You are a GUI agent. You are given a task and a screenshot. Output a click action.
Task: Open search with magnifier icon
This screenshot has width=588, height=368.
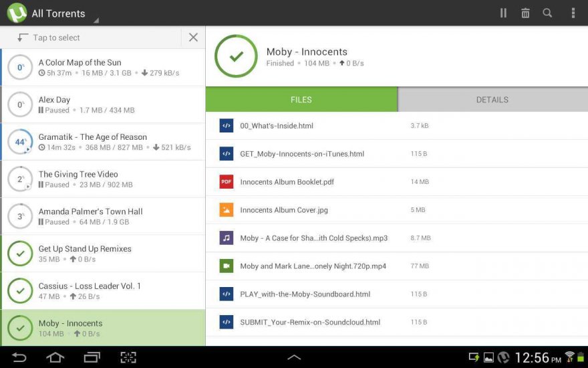pyautogui.click(x=547, y=13)
